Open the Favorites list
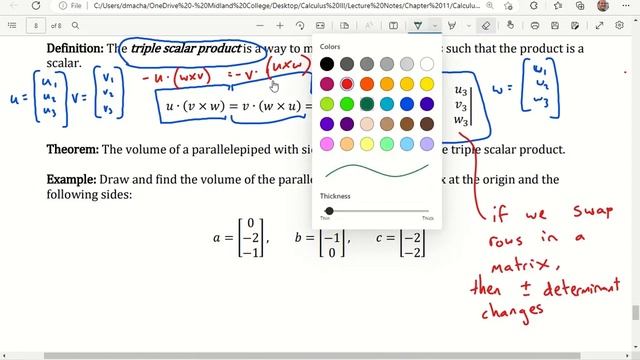Screen dimensions: 640x360 coord(558,6)
